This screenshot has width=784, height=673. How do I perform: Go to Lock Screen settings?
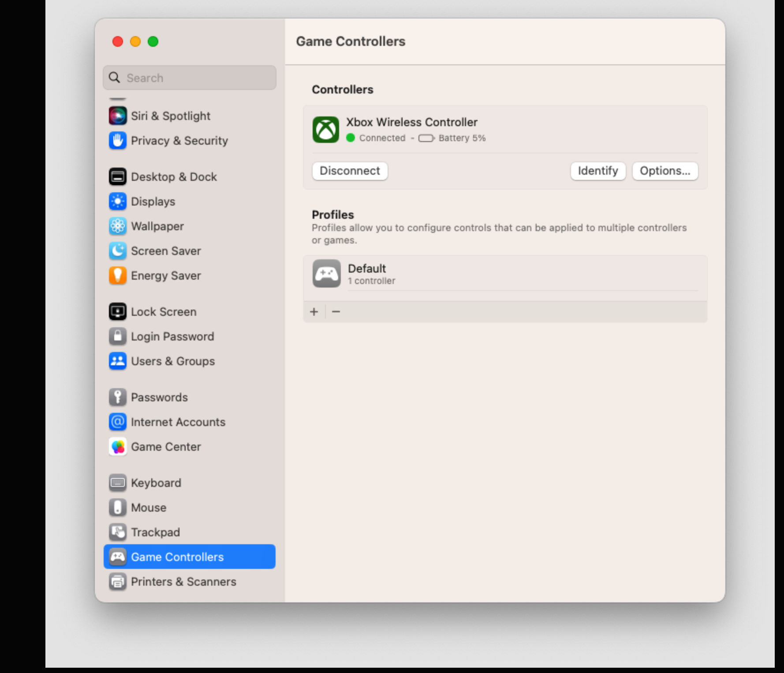click(x=190, y=312)
